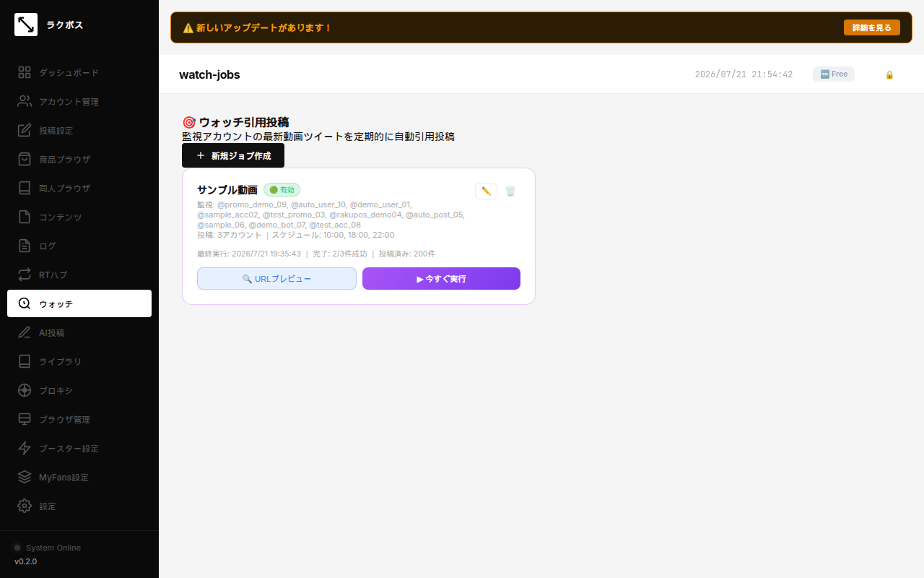Click the trash delete icon on サンプル動画
Viewport: 924px width, 578px height.
pyautogui.click(x=510, y=191)
